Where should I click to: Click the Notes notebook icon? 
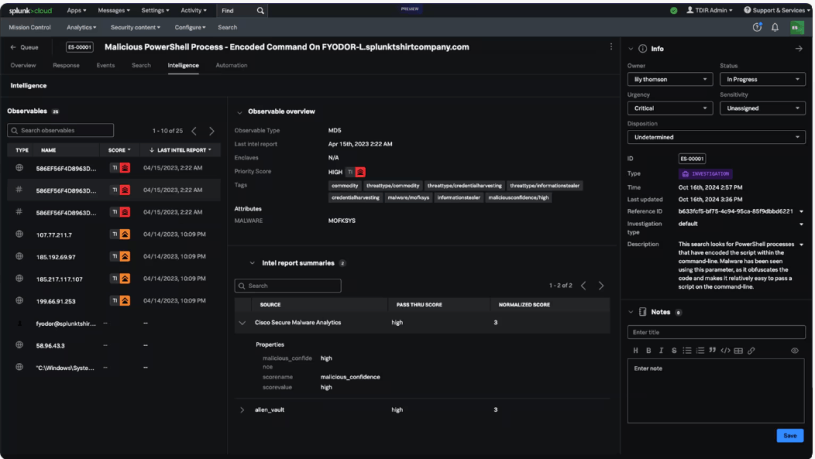[x=642, y=311]
